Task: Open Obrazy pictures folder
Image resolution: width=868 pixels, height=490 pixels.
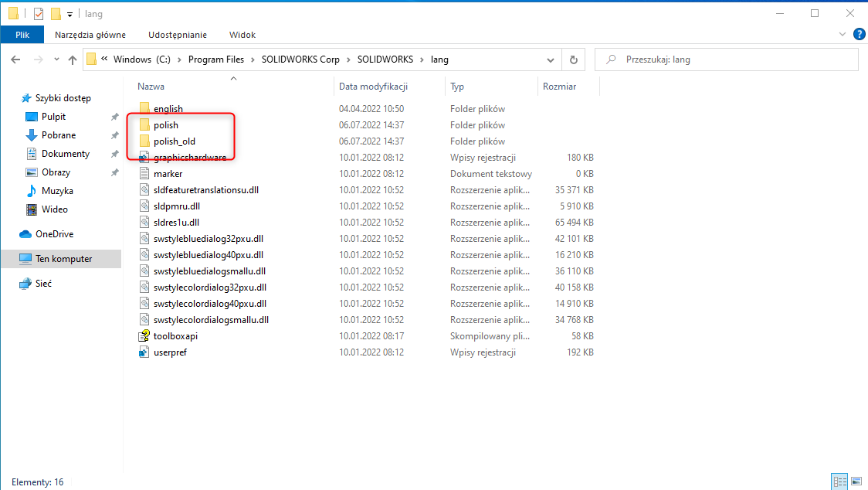Action: pos(56,172)
